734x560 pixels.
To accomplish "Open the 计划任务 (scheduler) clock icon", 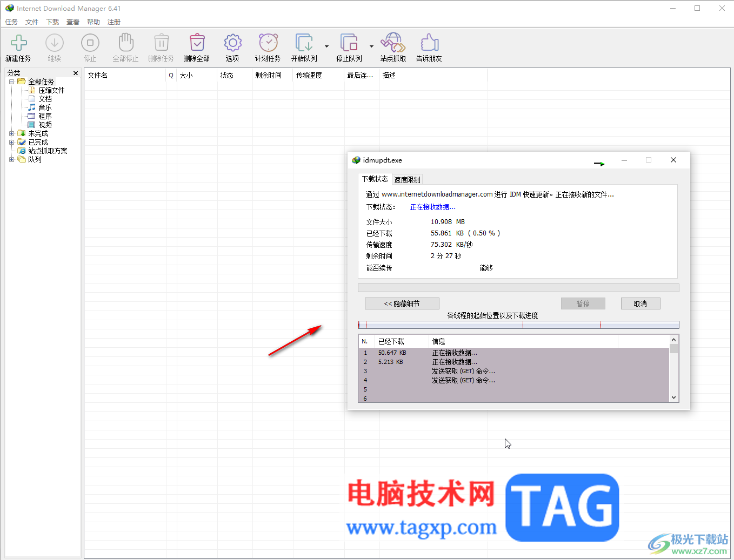I will click(268, 43).
